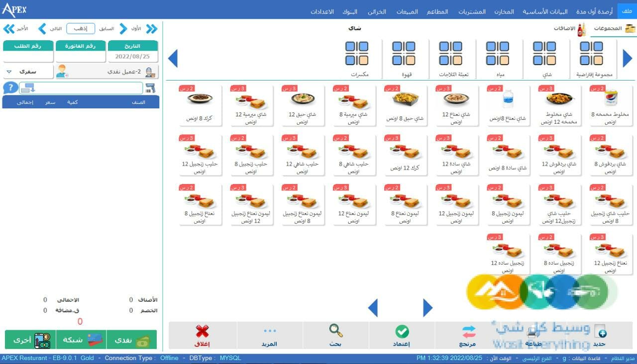
Task: Open the blue help question bubble
Action: tap(10, 89)
